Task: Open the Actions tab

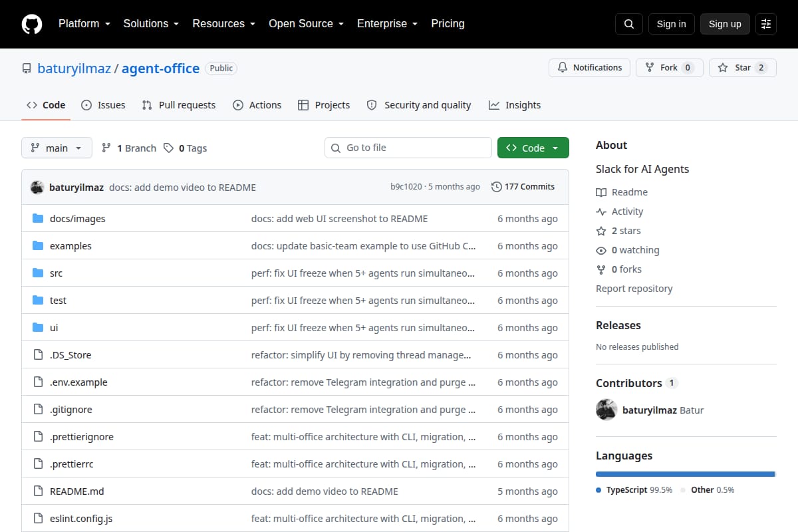Action: pyautogui.click(x=257, y=105)
